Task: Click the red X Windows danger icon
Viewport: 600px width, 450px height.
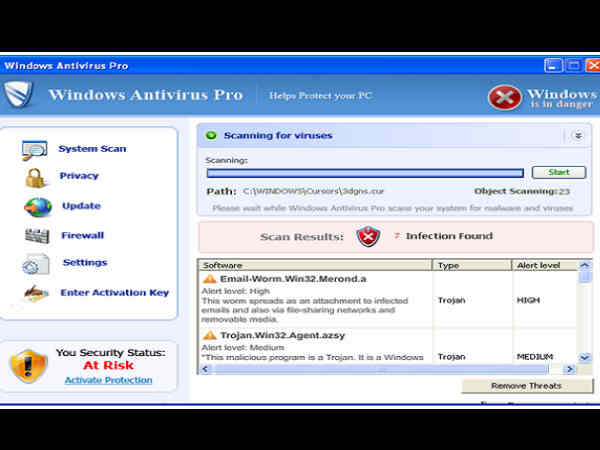Action: 505,97
